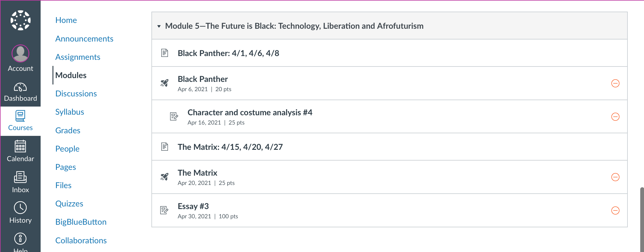This screenshot has width=644, height=252.
Task: Open Discussions in course navigation
Action: click(x=76, y=93)
